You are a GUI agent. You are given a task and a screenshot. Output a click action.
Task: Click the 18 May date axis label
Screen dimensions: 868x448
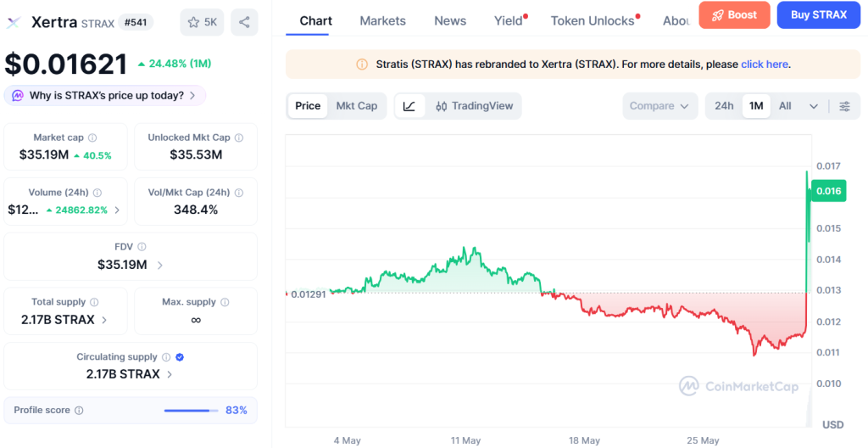point(584,441)
